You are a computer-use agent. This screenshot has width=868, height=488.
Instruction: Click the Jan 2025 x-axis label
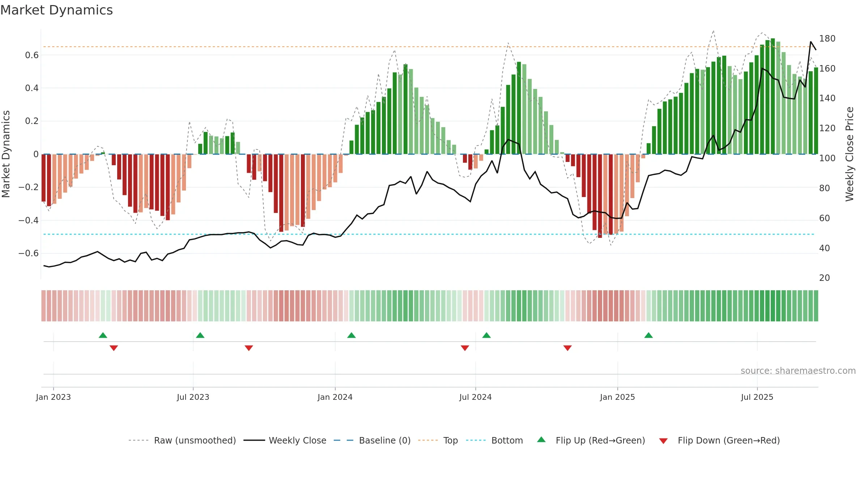point(618,397)
